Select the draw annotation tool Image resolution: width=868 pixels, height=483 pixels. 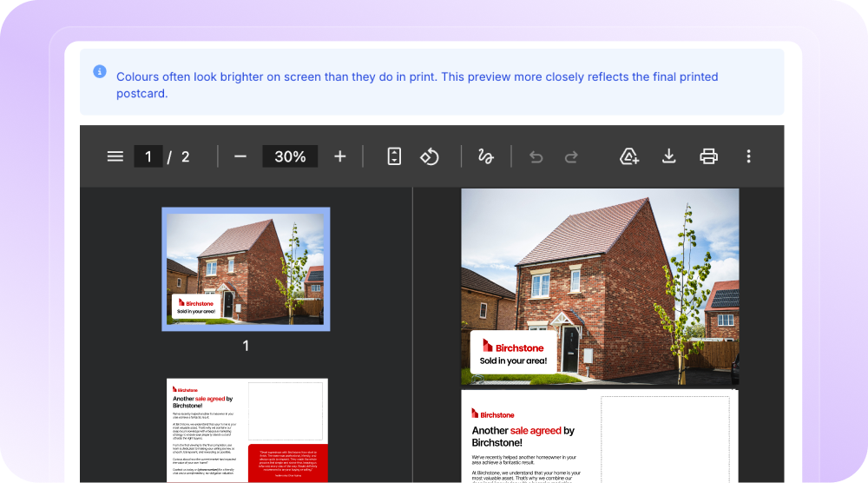[485, 156]
